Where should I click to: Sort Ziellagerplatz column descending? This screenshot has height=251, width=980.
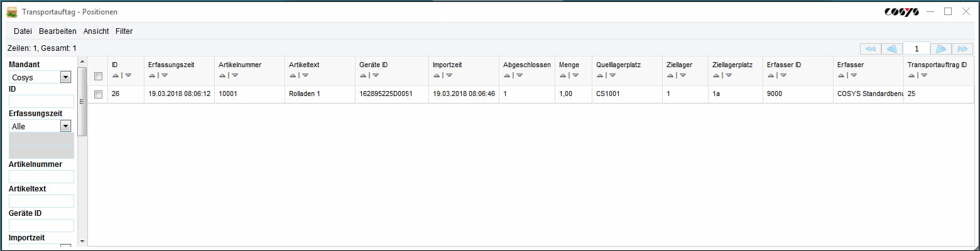click(x=729, y=75)
